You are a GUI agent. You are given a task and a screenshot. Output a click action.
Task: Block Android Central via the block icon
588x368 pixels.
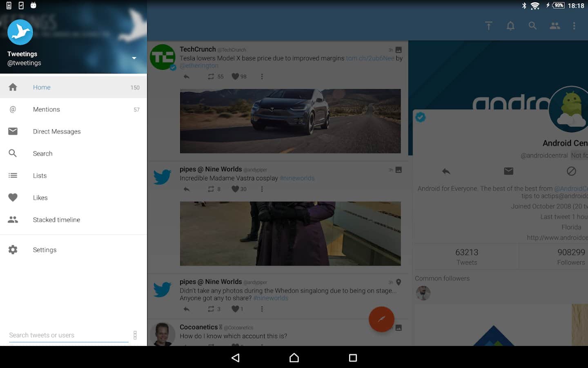[x=571, y=171]
